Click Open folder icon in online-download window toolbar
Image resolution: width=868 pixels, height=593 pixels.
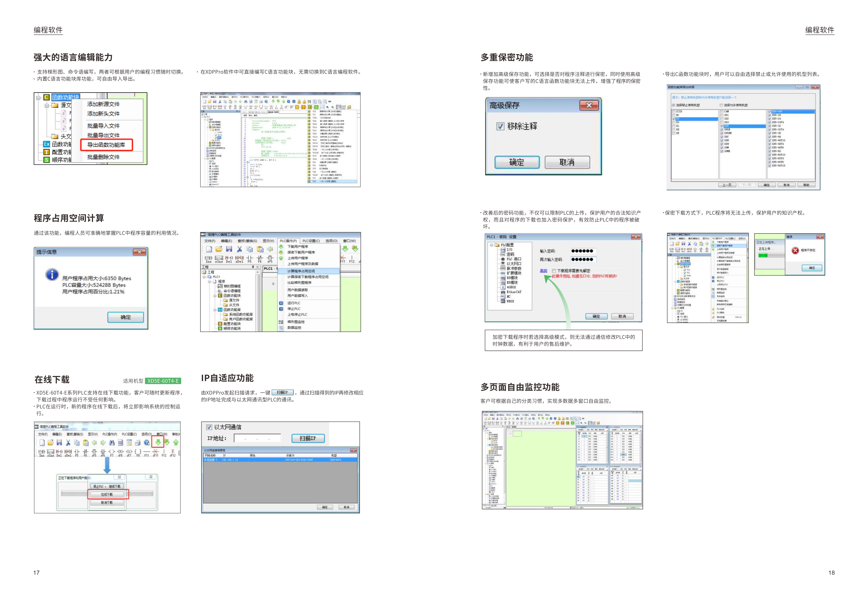(x=50, y=443)
